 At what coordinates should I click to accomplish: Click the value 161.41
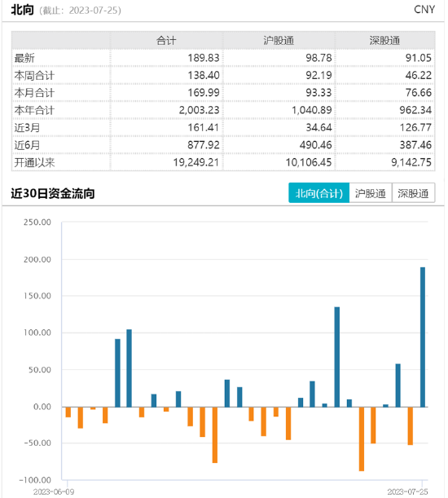(x=204, y=128)
